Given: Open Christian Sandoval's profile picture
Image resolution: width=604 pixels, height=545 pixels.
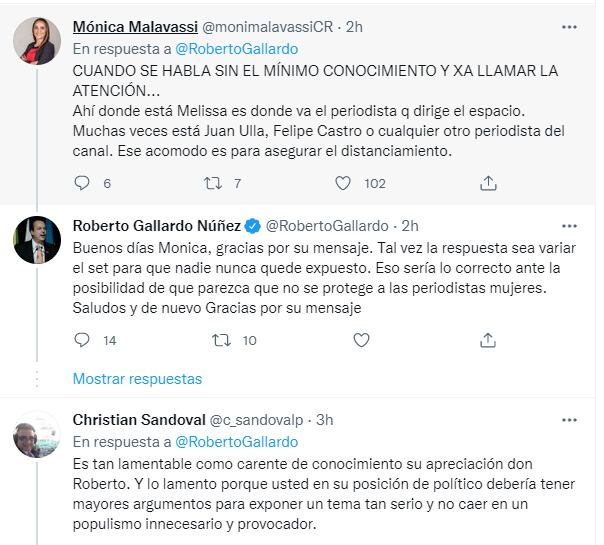Looking at the screenshot, I should tap(36, 435).
